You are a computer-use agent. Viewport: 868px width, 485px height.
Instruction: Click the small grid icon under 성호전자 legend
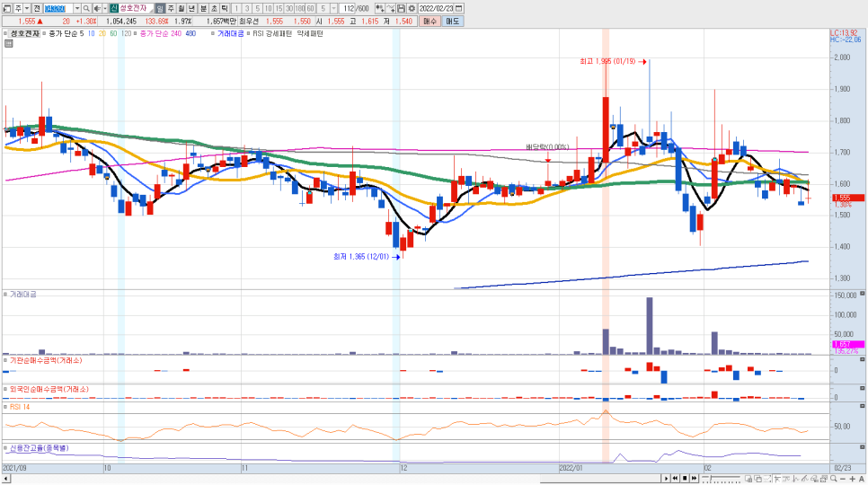point(8,43)
